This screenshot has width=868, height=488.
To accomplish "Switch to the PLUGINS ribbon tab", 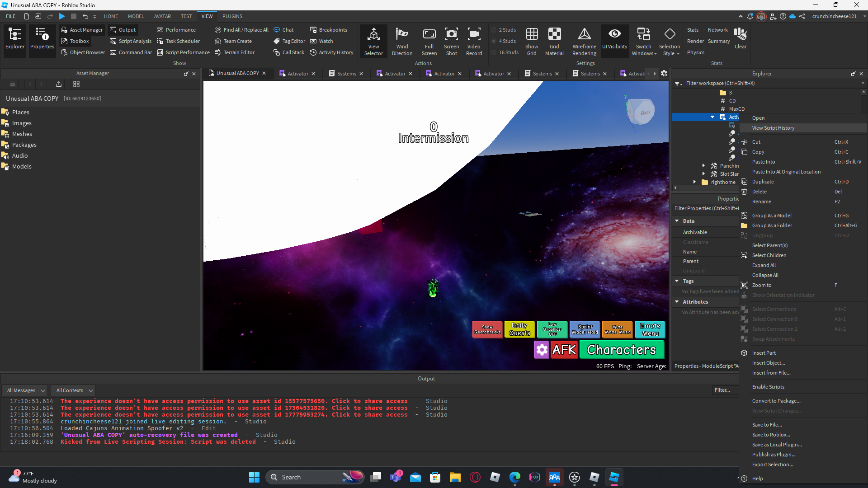I will pos(232,16).
